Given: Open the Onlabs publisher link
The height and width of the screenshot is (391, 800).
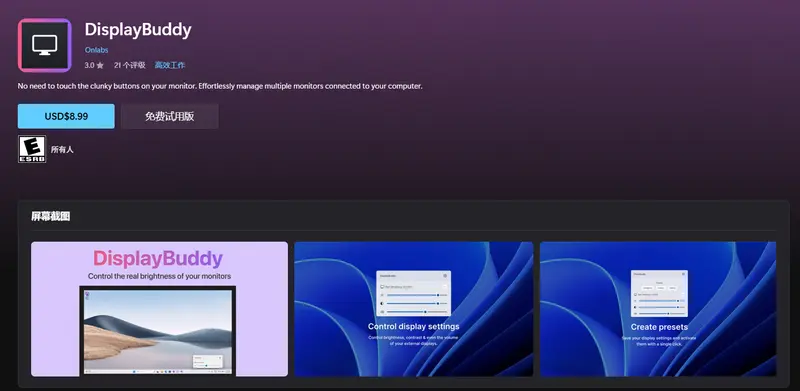Looking at the screenshot, I should 96,50.
